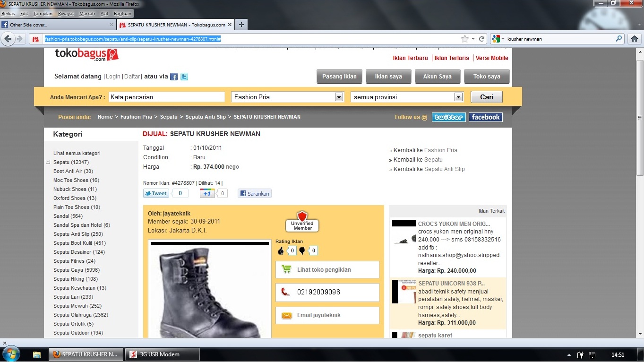
Task: Open the Riwayat menu
Action: pyautogui.click(x=66, y=14)
